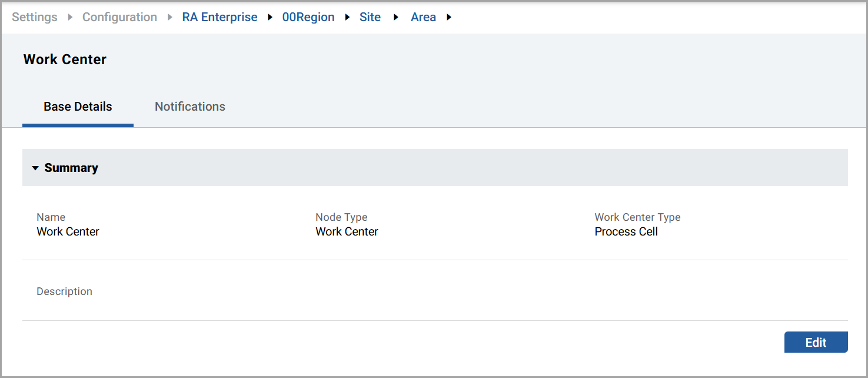Viewport: 868px width, 378px height.
Task: Select the Base Details tab
Action: (78, 107)
